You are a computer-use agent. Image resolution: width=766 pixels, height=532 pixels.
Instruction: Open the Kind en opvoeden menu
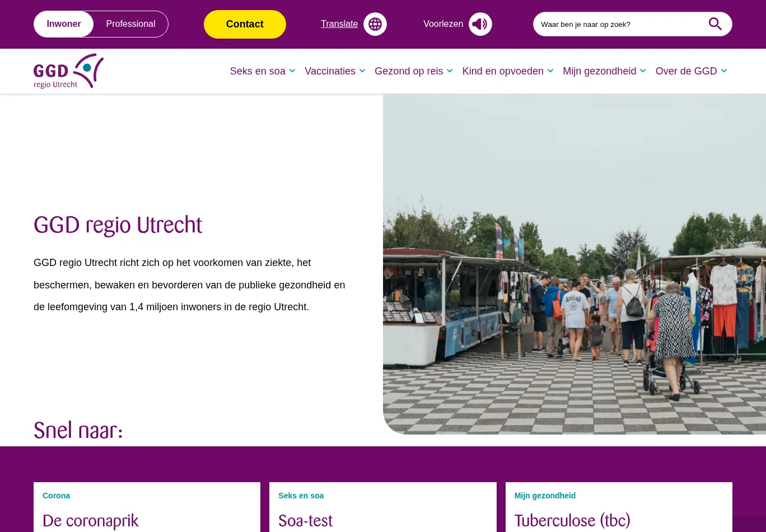point(502,71)
